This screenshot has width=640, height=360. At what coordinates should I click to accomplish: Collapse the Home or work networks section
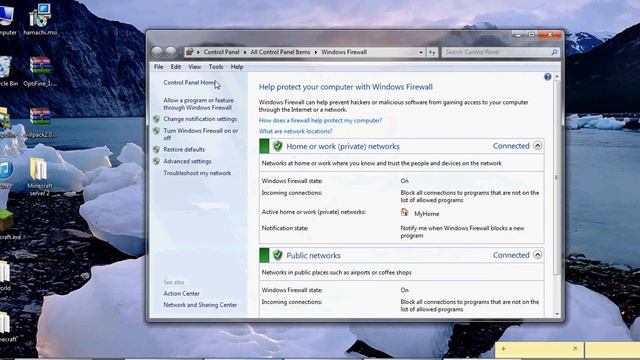[x=538, y=146]
